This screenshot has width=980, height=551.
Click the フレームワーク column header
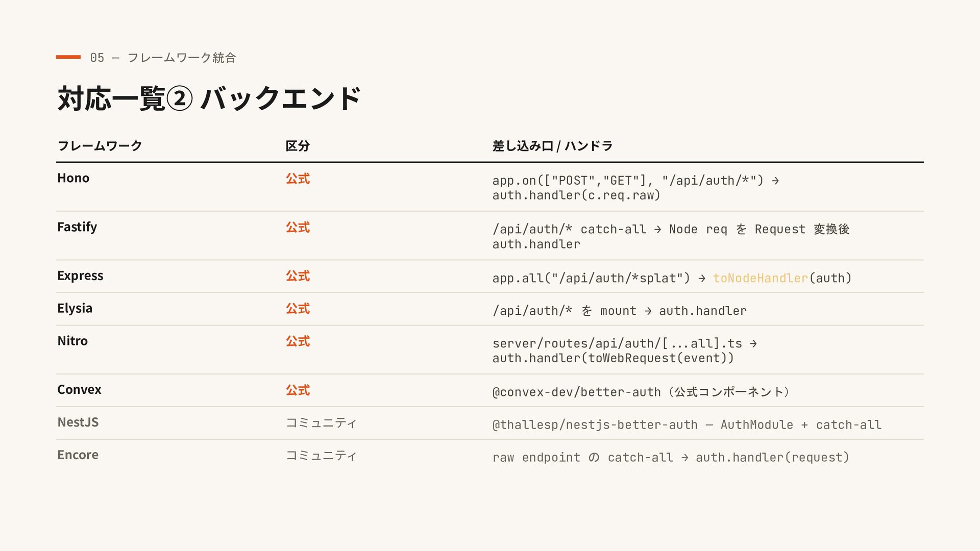100,146
